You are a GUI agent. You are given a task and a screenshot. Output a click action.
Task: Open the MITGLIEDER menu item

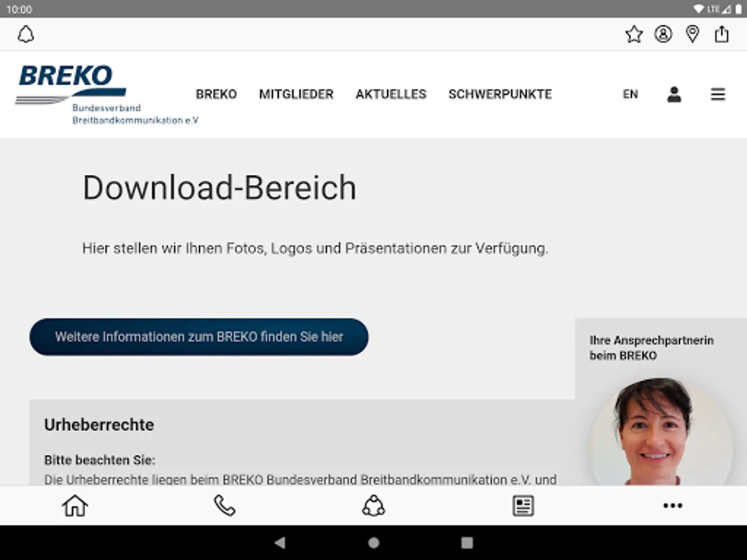296,95
